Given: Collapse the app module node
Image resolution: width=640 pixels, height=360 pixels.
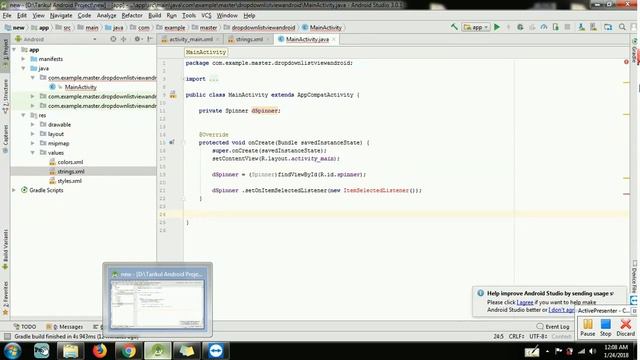Looking at the screenshot, I should (x=15, y=49).
